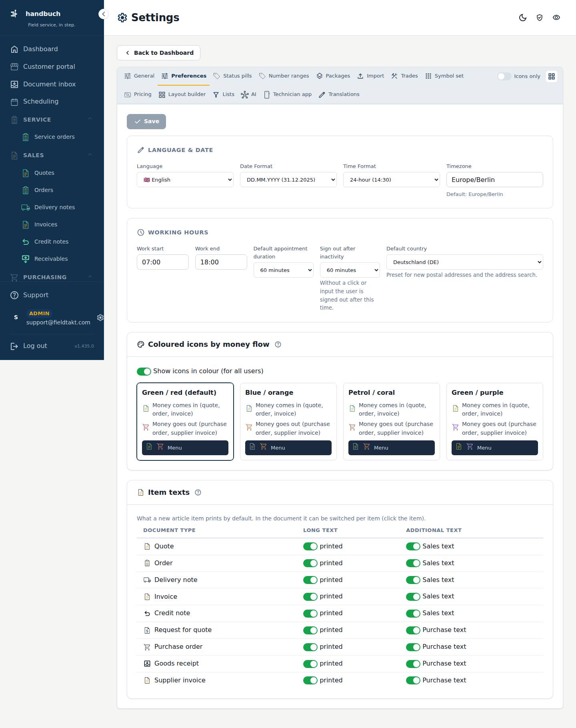Click the grid view icon beside Icons only

[x=552, y=76]
